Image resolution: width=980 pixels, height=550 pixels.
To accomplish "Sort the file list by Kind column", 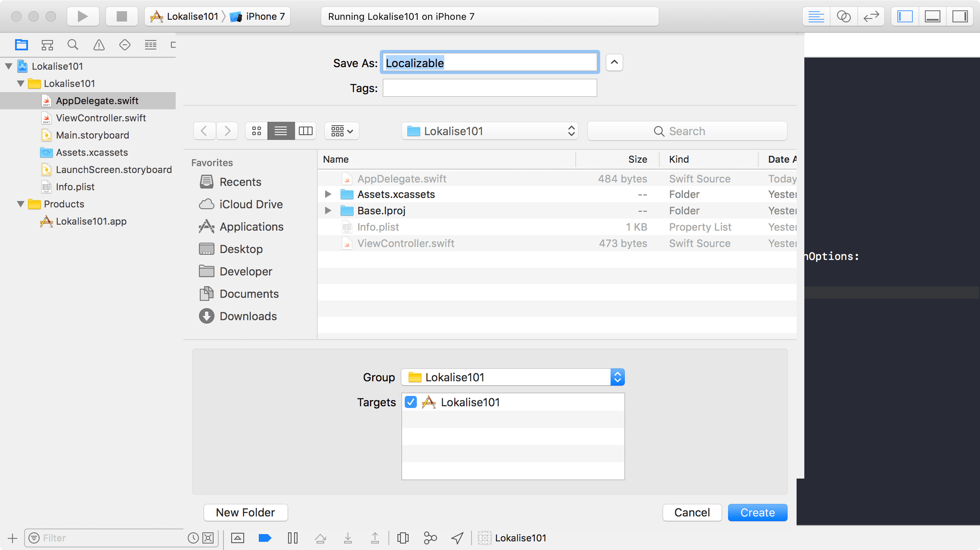I will [709, 159].
